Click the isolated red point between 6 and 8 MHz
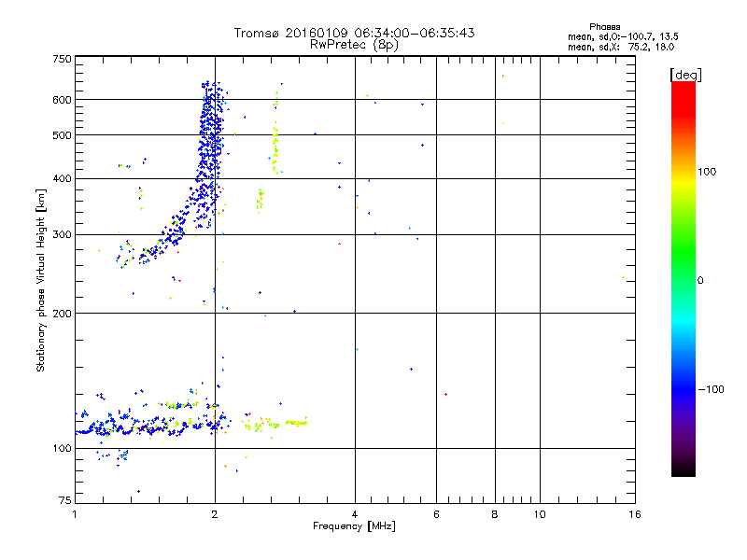The image size is (747, 560). click(x=445, y=394)
